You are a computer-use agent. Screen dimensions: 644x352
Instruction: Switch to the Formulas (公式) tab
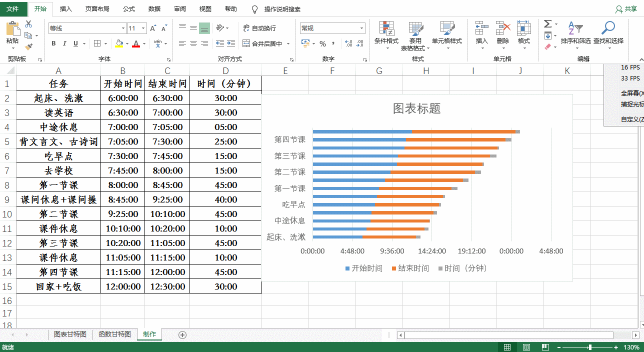click(x=128, y=9)
